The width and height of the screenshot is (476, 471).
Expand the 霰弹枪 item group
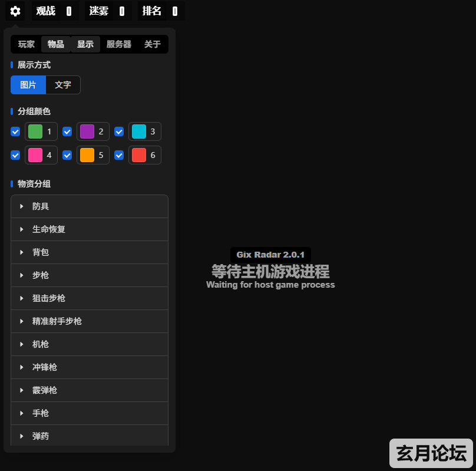tap(90, 390)
